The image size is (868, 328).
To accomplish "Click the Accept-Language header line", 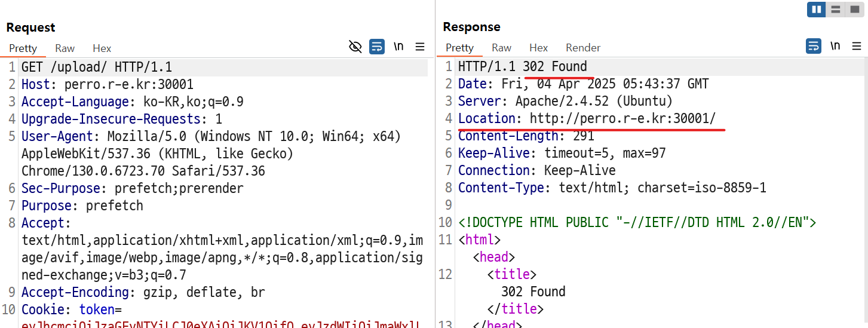I will (133, 102).
